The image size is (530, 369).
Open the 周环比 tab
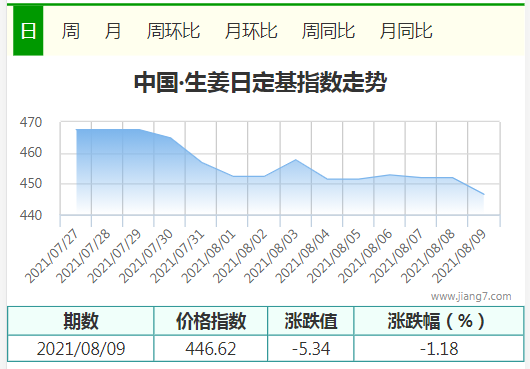[x=173, y=31]
